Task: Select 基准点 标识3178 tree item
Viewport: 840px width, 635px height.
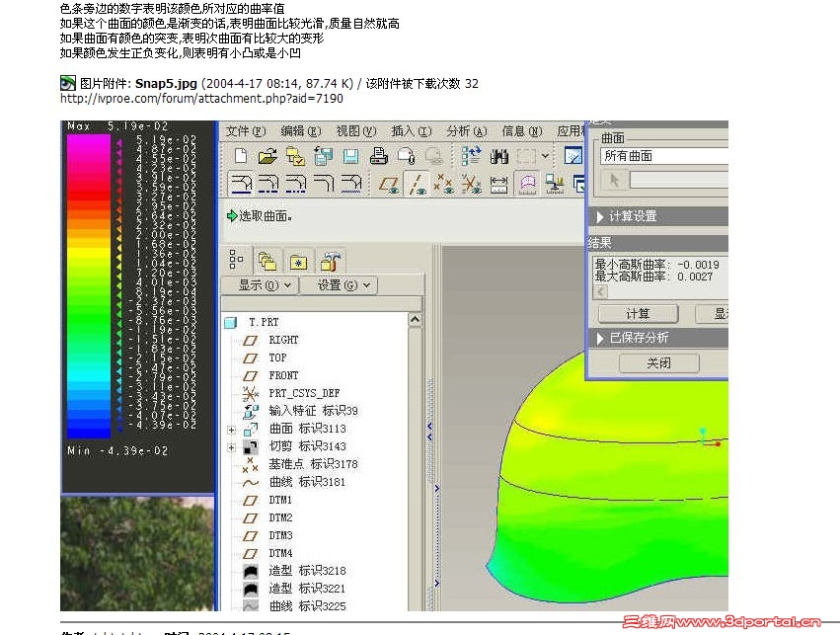Action: pos(313,464)
